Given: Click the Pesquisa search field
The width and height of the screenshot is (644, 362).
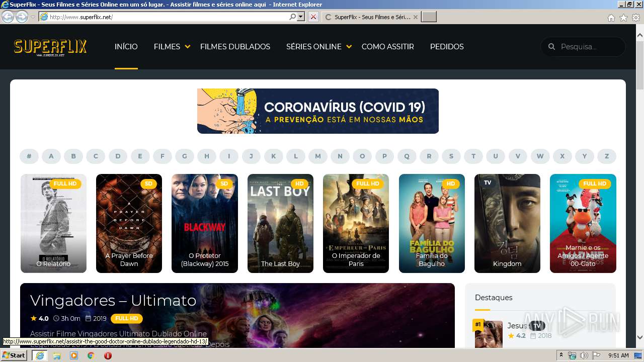Looking at the screenshot, I should tap(583, 47).
